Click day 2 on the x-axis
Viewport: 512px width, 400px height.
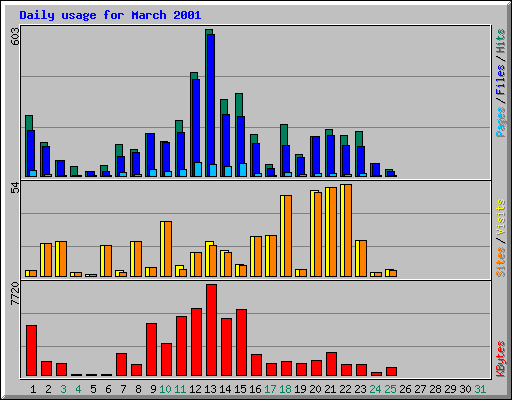pyautogui.click(x=48, y=389)
